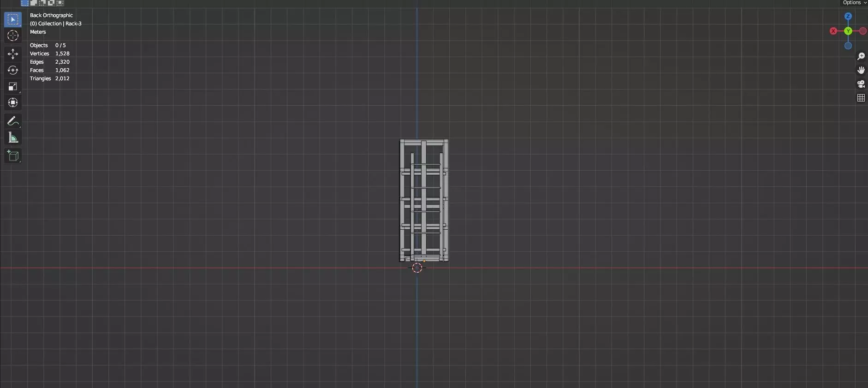Set selection mode to invert
868x388 pixels.
tap(51, 3)
